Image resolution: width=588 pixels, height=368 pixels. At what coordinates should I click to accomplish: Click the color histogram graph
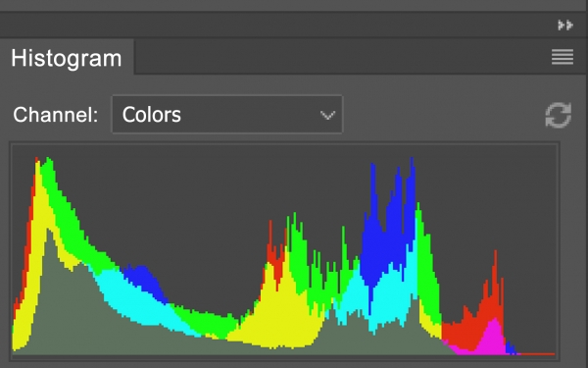pyautogui.click(x=284, y=250)
